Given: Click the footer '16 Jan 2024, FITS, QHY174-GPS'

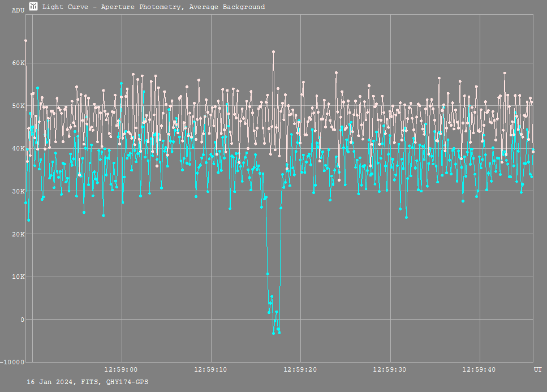Looking at the screenshot, I should click(88, 382).
